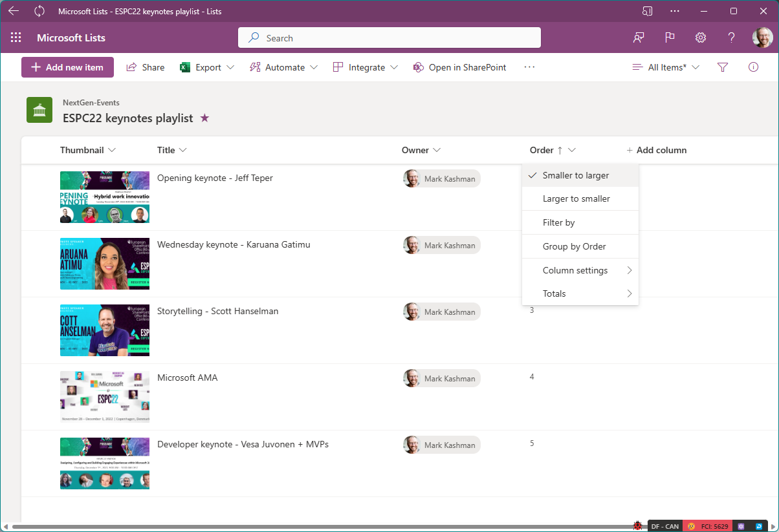779x532 pixels.
Task: Open the settings gear icon
Action: click(700, 37)
